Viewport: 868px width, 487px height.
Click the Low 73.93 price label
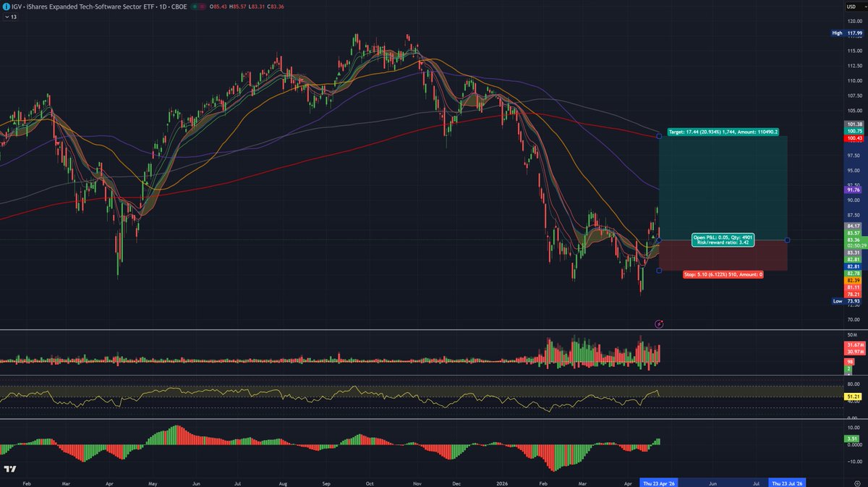point(847,301)
